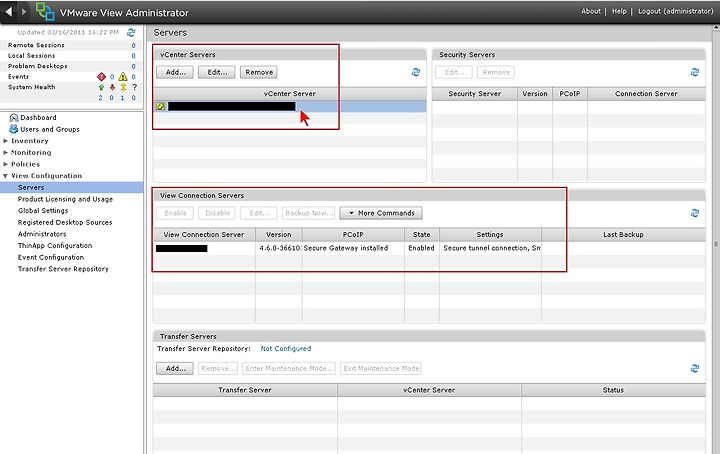720x454 pixels.
Task: Click the Last Backup column header
Action: pos(623,235)
